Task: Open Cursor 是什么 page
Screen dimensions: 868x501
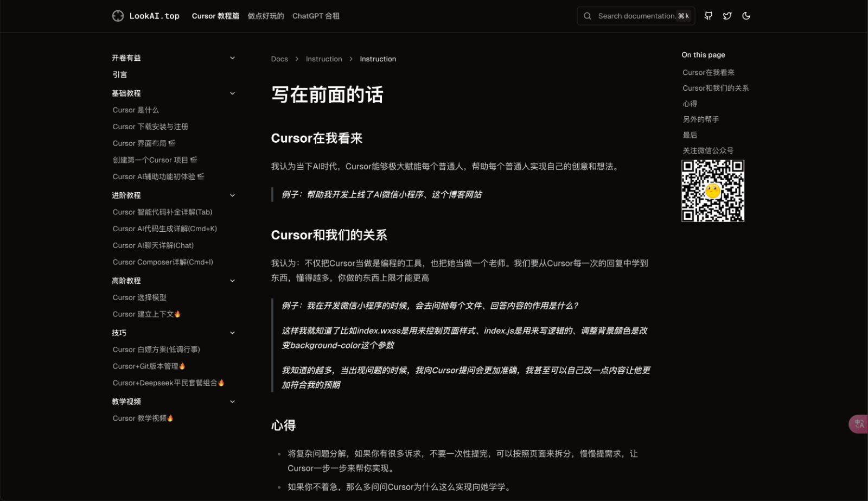Action: tap(136, 110)
